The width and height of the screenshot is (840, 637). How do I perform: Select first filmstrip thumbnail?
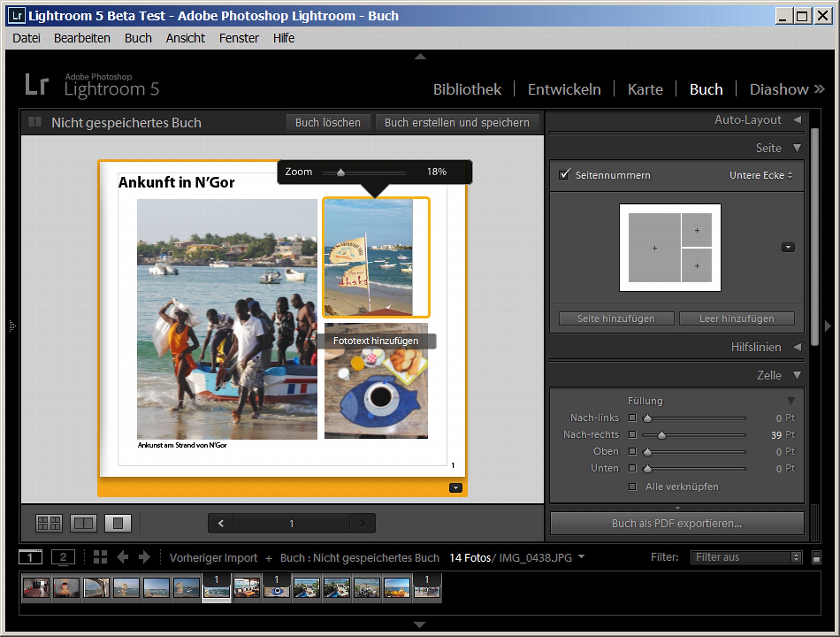click(x=36, y=587)
